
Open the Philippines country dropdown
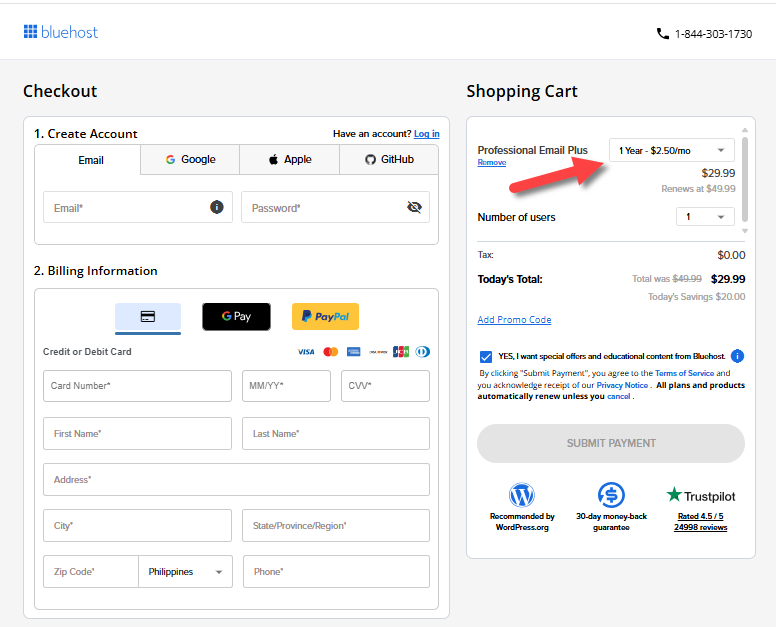[x=185, y=572]
